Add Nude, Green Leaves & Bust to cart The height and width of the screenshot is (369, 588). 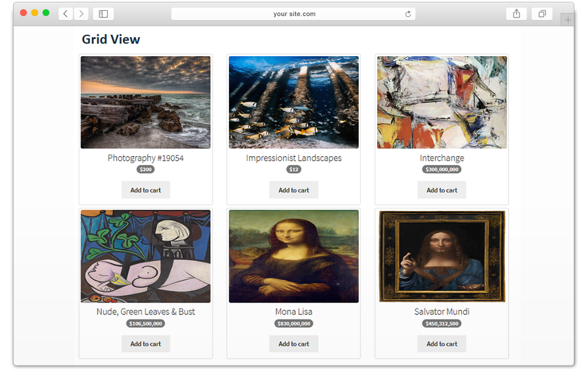click(145, 344)
